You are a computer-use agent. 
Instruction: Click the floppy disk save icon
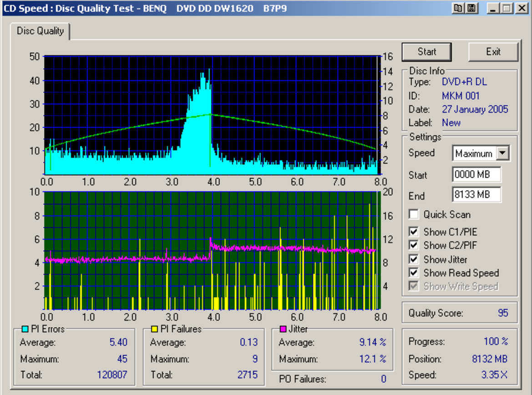tap(471, 8)
